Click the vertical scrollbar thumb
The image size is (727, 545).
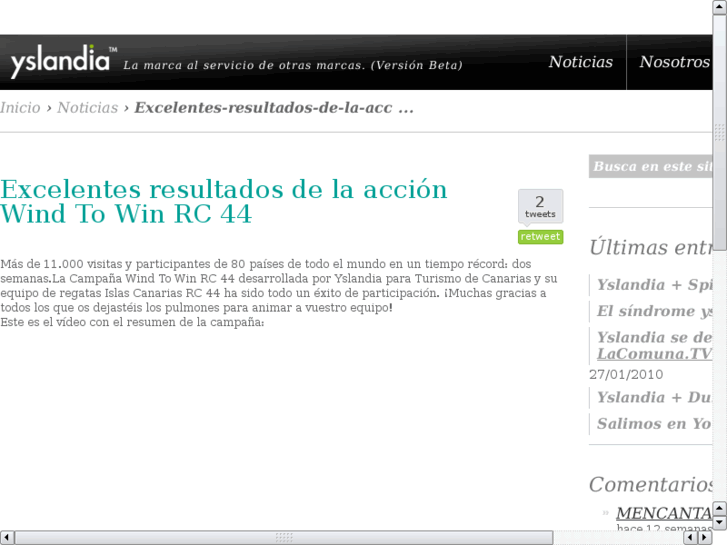(x=720, y=132)
